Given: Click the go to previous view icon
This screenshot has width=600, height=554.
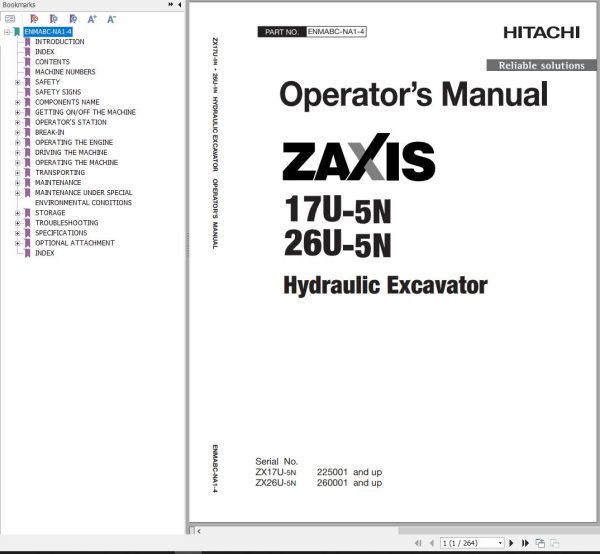Looking at the screenshot, I should pyautogui.click(x=540, y=543).
